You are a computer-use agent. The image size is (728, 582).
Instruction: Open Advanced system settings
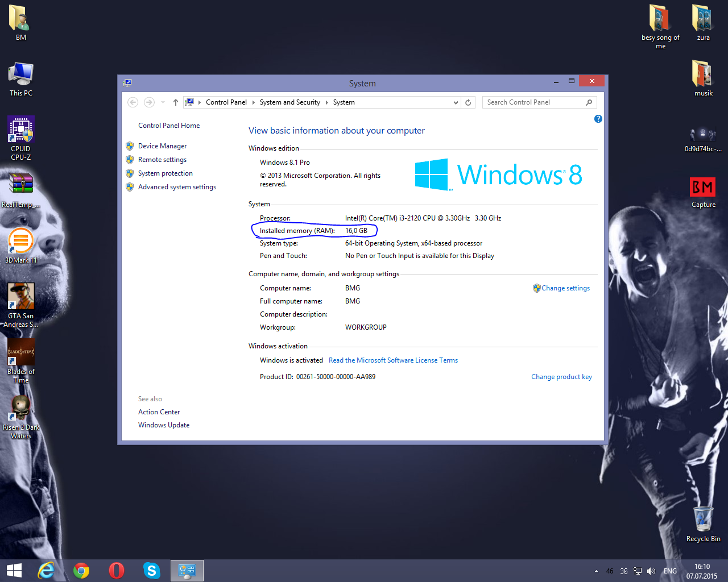coord(177,187)
